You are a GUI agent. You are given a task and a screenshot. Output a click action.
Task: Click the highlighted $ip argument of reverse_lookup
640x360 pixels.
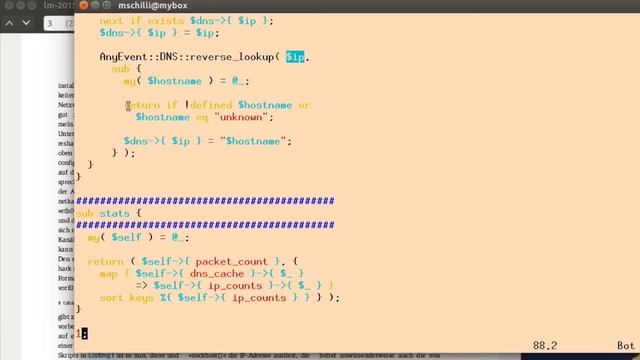[x=295, y=57]
